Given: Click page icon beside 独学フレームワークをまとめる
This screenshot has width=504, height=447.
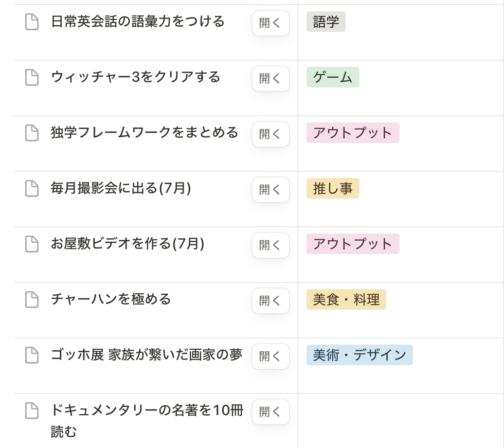Looking at the screenshot, I should 32,133.
